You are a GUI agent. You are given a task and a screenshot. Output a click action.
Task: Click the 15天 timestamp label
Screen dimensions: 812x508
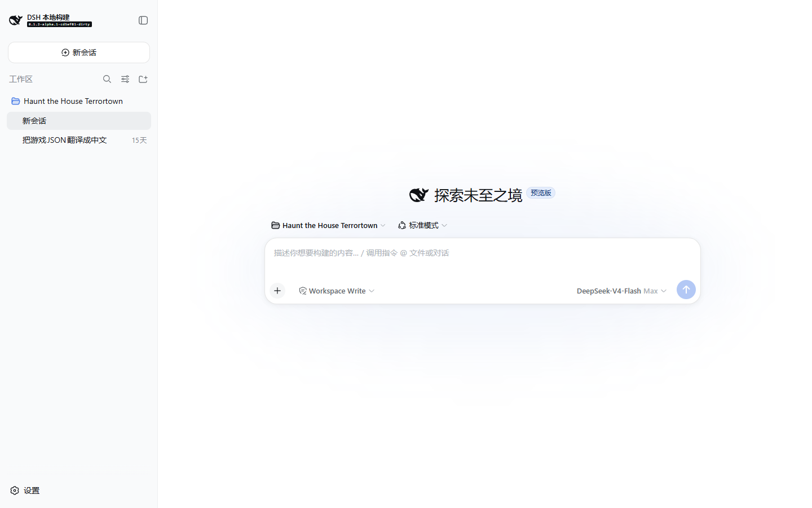139,140
